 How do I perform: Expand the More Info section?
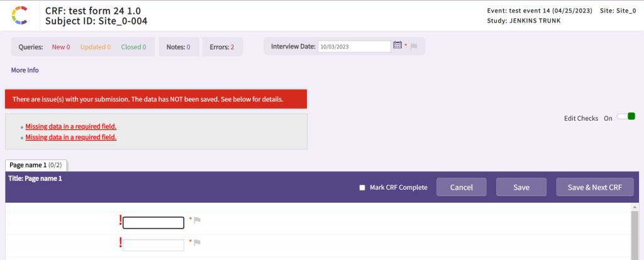point(25,70)
